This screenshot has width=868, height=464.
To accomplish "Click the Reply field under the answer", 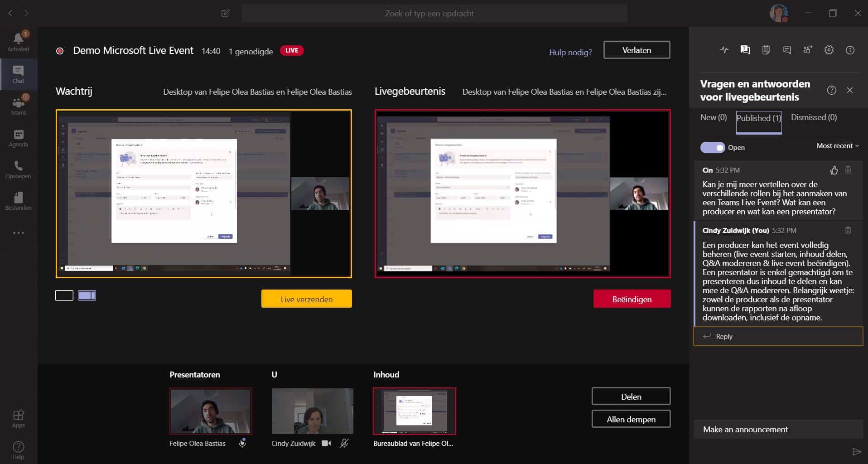I will (778, 336).
